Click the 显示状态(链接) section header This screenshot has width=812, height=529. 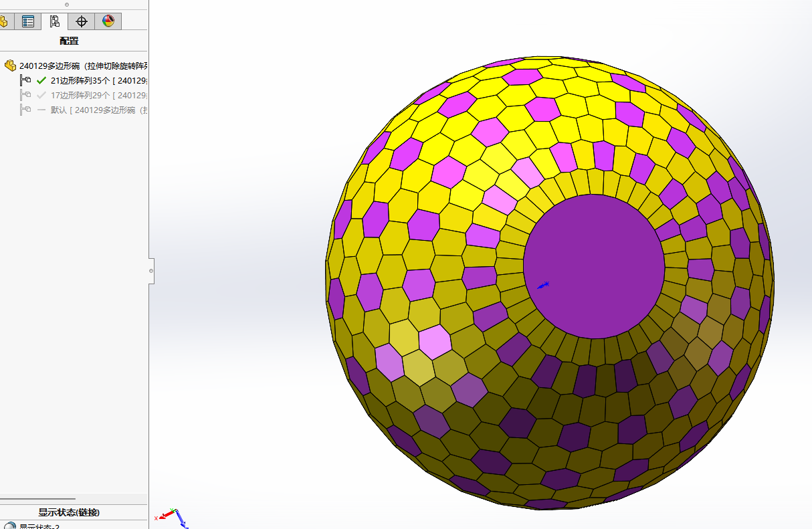click(x=69, y=512)
